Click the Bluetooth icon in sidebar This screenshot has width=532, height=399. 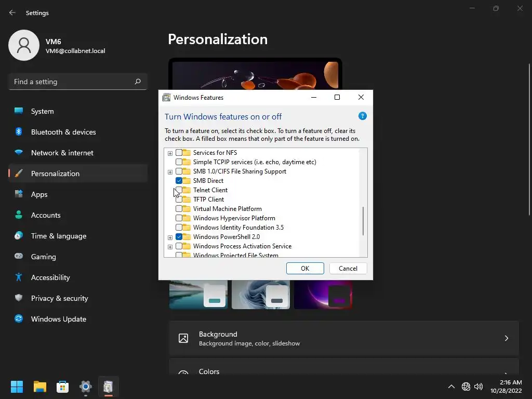[x=19, y=131]
